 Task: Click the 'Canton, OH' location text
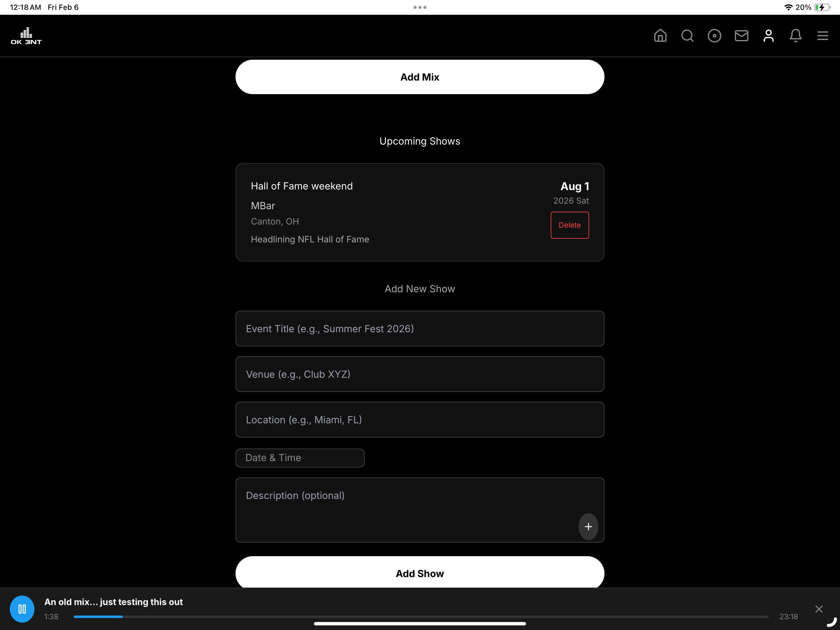click(x=275, y=221)
